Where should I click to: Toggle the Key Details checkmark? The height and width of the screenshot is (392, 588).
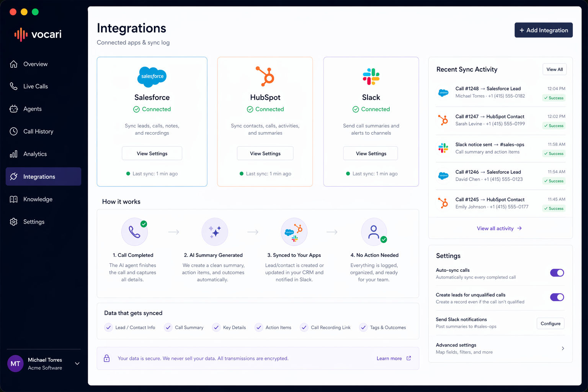[x=216, y=327]
